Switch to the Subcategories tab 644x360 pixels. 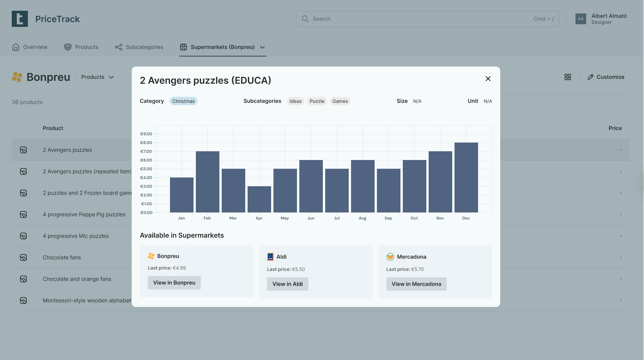click(139, 47)
